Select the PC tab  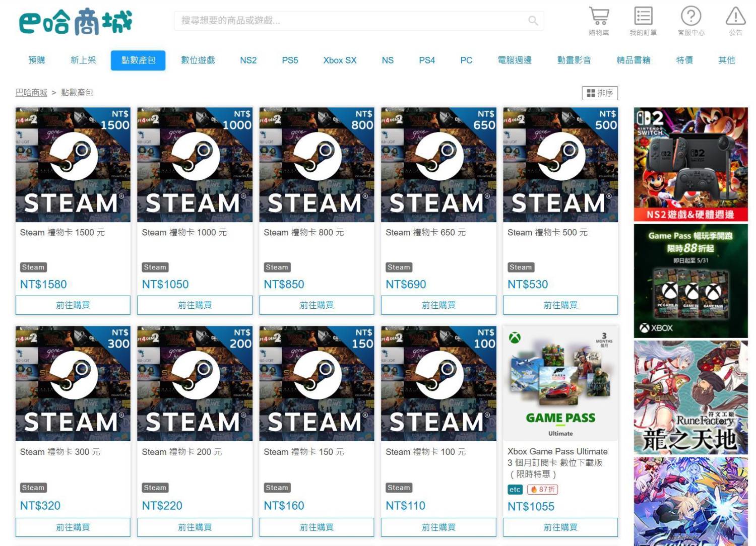[466, 60]
